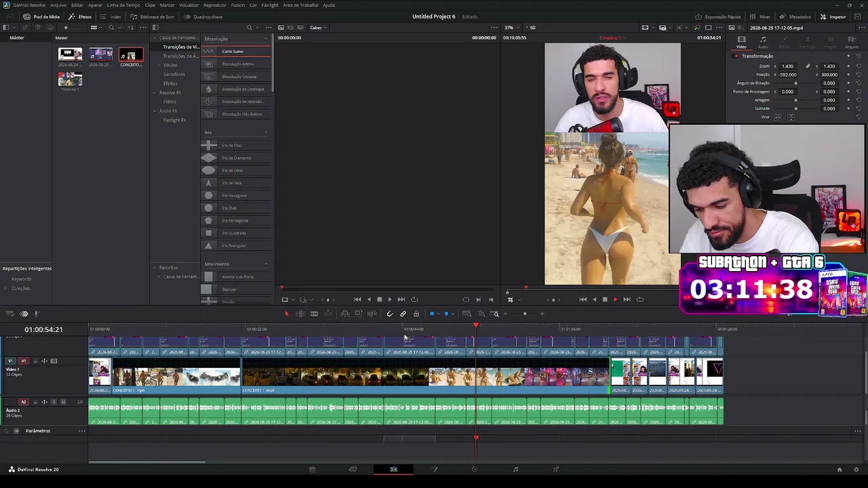Flip the clip horizontally in Inspector
Viewport: 868px width, 488px height.
(778, 117)
